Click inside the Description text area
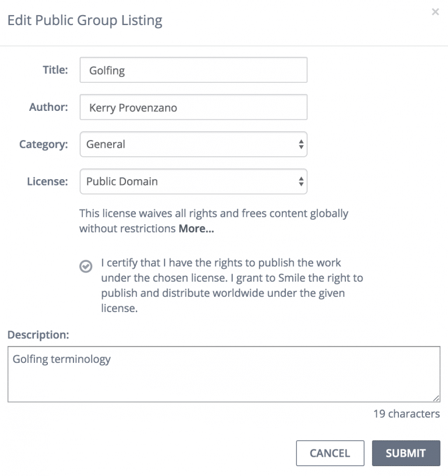This screenshot has height=476, width=448. [223, 373]
